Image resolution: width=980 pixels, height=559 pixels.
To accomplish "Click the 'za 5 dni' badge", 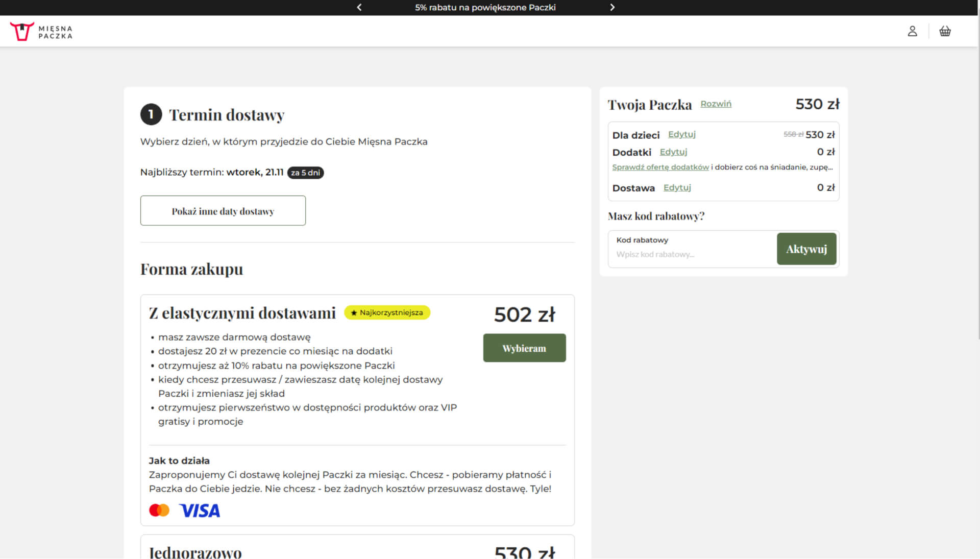I will (305, 173).
